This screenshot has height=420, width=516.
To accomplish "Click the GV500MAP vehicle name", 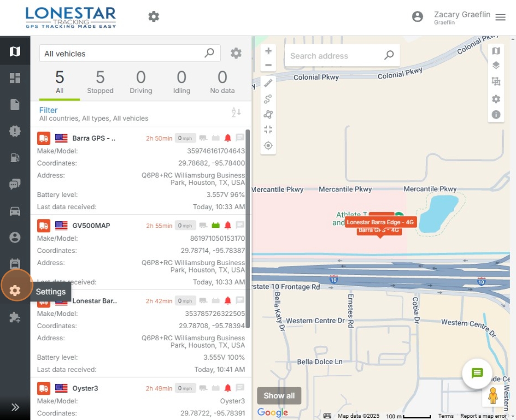I will [x=91, y=225].
